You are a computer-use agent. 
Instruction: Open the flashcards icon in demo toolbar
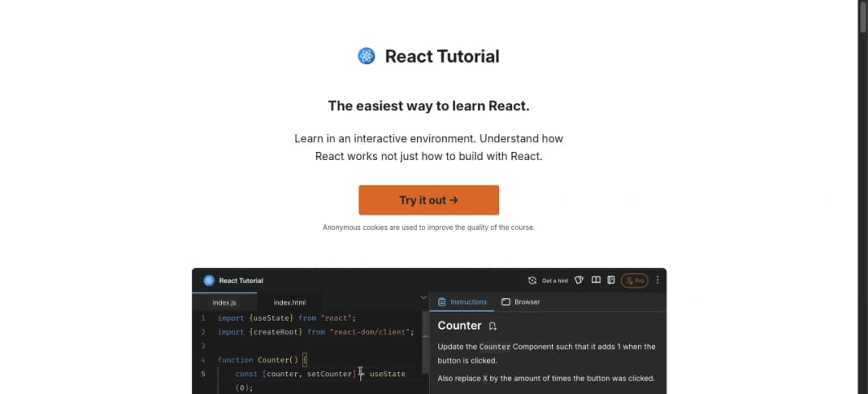click(579, 281)
